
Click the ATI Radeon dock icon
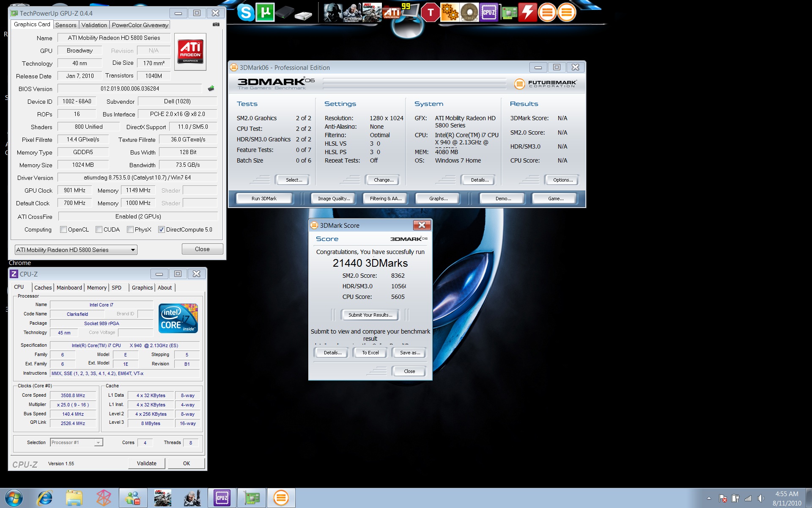[392, 12]
